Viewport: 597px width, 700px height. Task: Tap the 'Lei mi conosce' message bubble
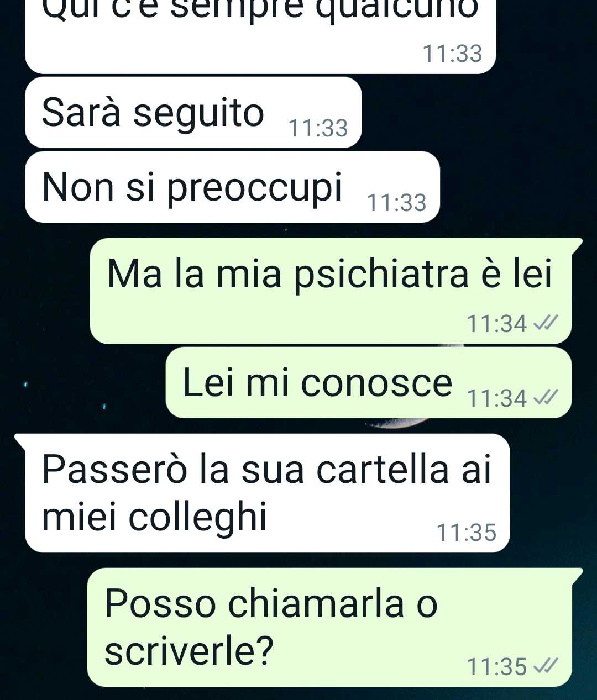(x=369, y=383)
